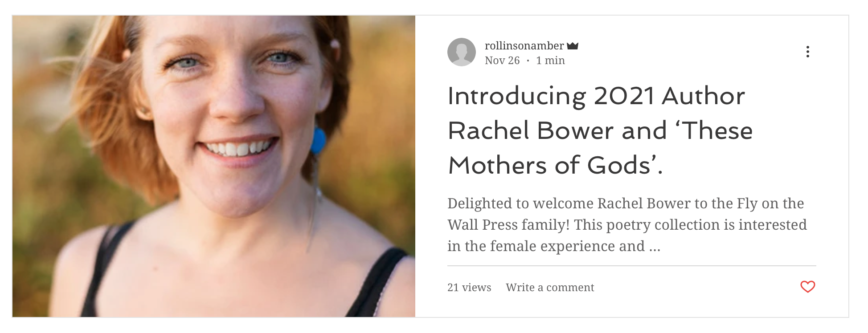Click the 'Rachel Bower and These' title line

pos(600,131)
